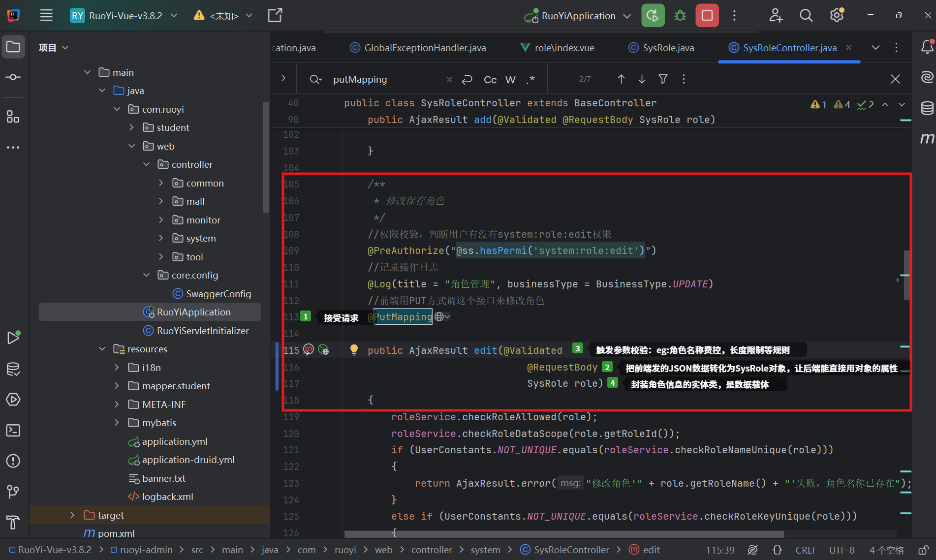Clear the search field text

pyautogui.click(x=449, y=79)
